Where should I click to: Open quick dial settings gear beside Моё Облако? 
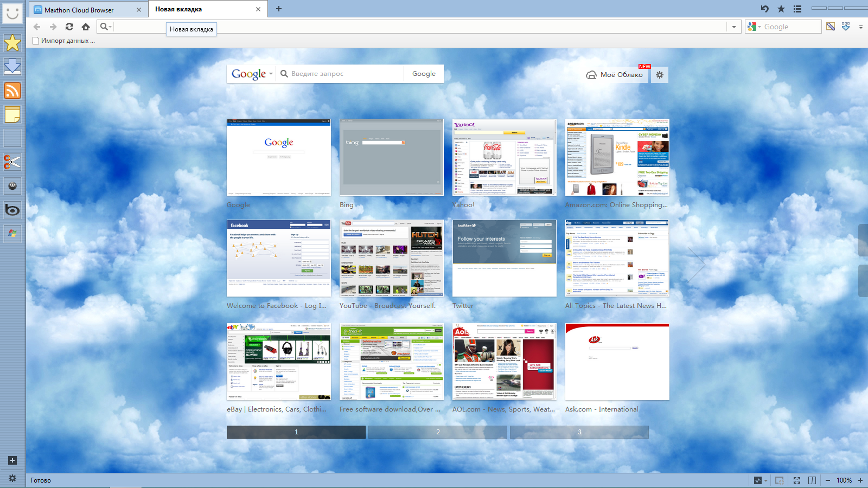tap(660, 75)
